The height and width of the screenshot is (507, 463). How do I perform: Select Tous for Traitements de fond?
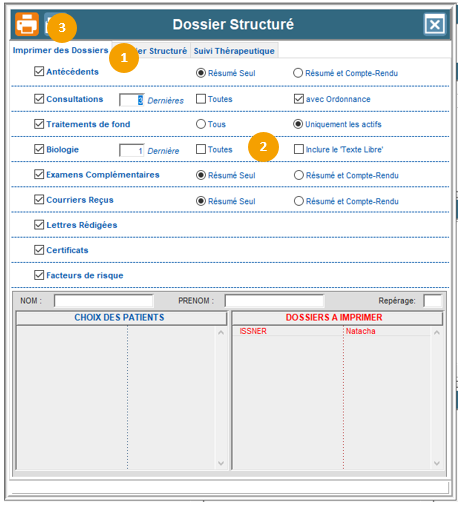[x=201, y=124]
